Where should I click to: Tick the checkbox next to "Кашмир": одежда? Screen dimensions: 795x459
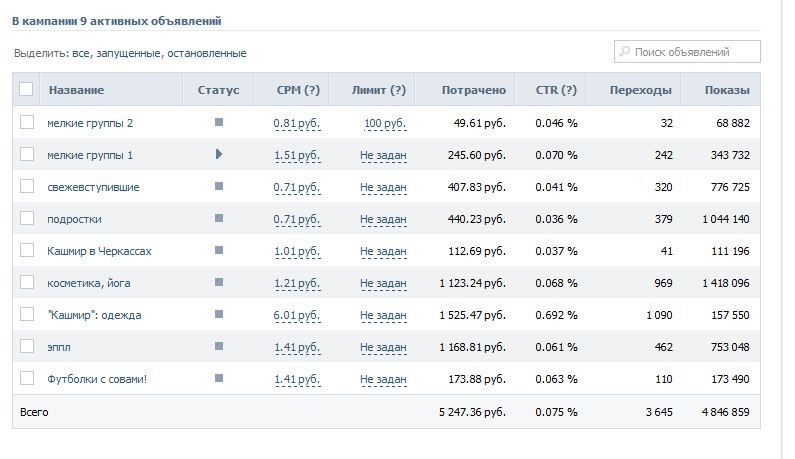(27, 314)
